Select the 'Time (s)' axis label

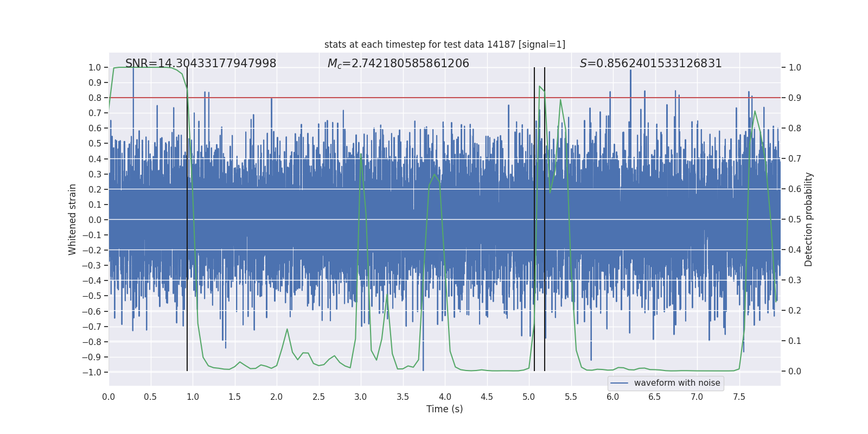[x=445, y=409]
